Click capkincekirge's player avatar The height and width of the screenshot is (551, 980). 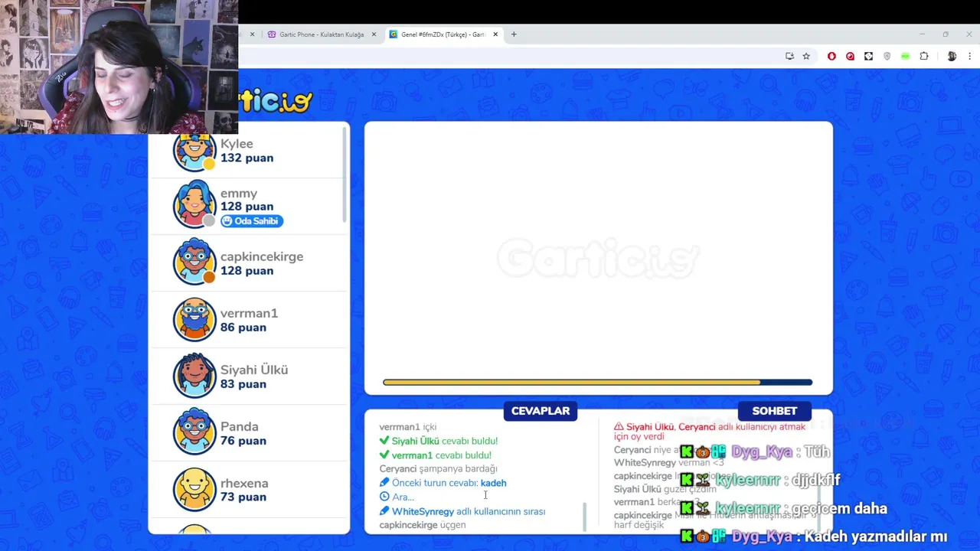click(194, 262)
